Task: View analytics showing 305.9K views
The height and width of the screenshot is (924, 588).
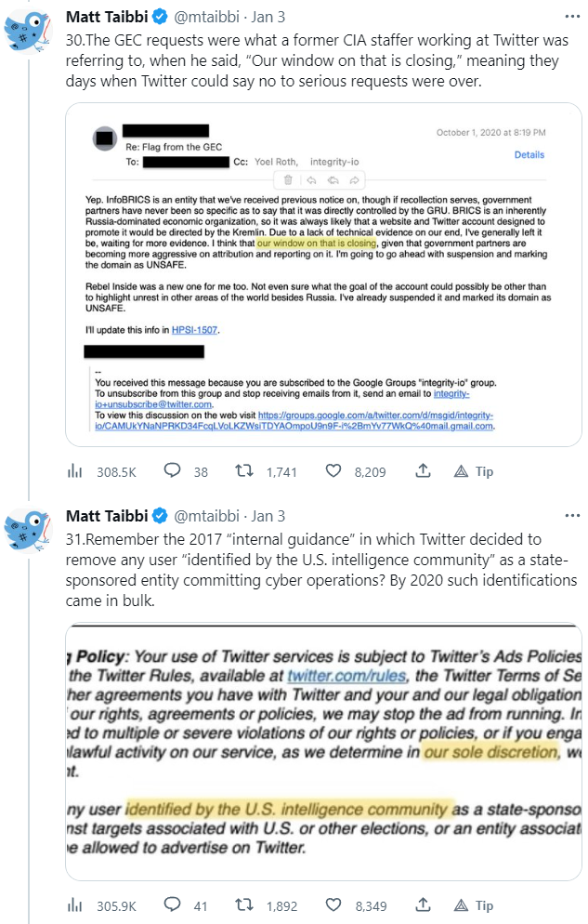Action: click(75, 904)
